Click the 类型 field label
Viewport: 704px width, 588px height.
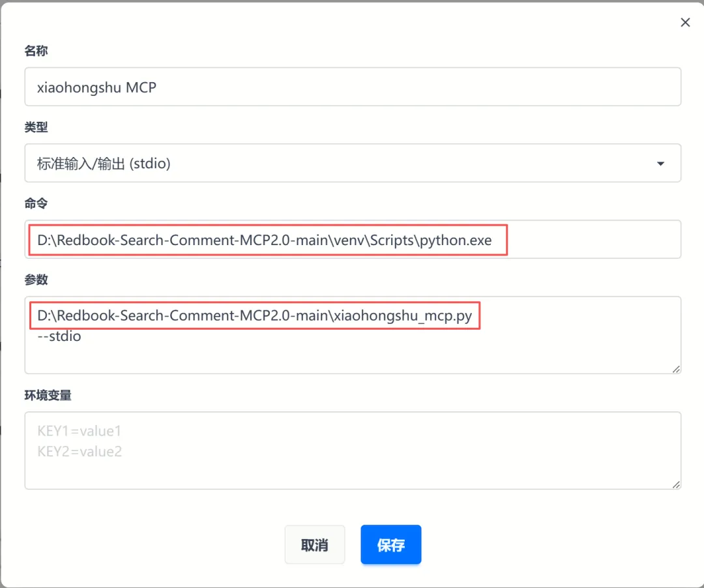[x=36, y=127]
